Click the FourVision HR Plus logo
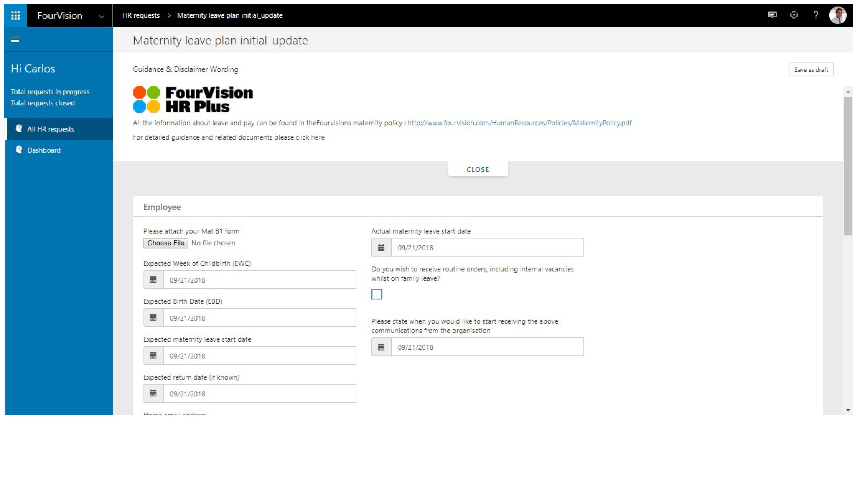Screen dimensions: 868x488 click(x=193, y=99)
